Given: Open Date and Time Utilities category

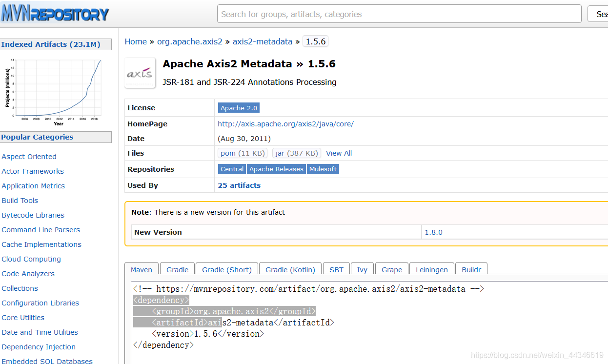Looking at the screenshot, I should pos(40,332).
